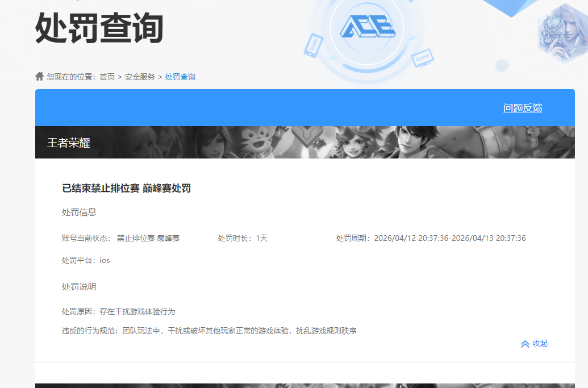Click 处罚查询 in the breadcrumb trail
This screenshot has height=388, width=588.
click(180, 76)
